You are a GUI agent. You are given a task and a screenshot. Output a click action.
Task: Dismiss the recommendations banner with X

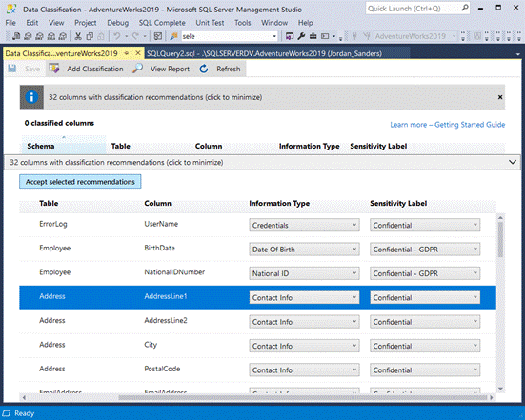(x=500, y=97)
